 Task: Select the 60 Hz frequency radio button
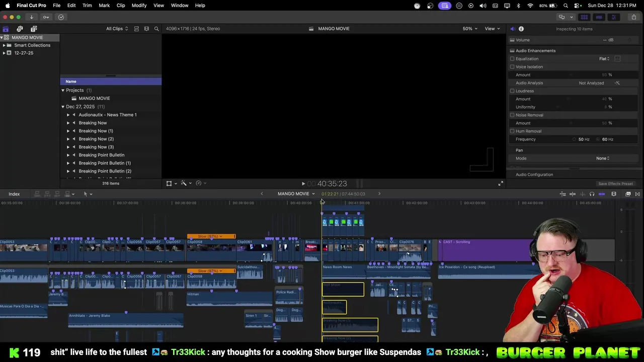coord(598,139)
